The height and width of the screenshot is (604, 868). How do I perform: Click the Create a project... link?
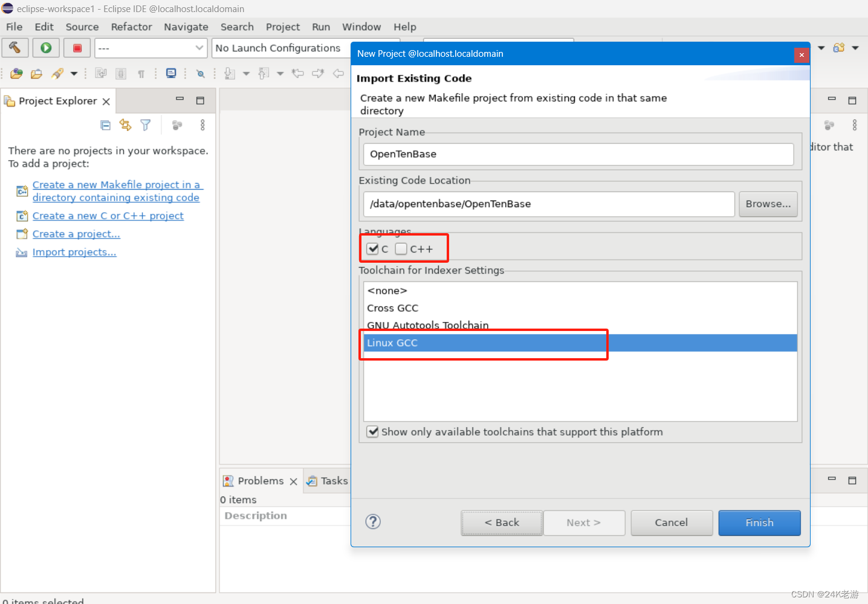pos(76,234)
